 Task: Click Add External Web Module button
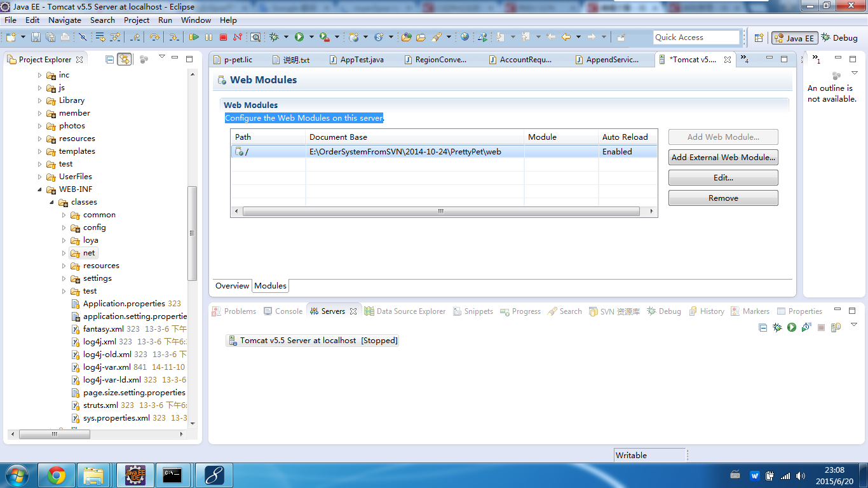point(723,157)
